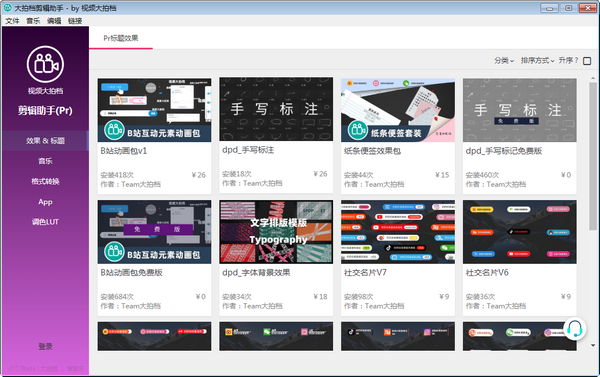Click the scrollbar down arrow
The width and height of the screenshot is (600, 377).
(x=593, y=345)
